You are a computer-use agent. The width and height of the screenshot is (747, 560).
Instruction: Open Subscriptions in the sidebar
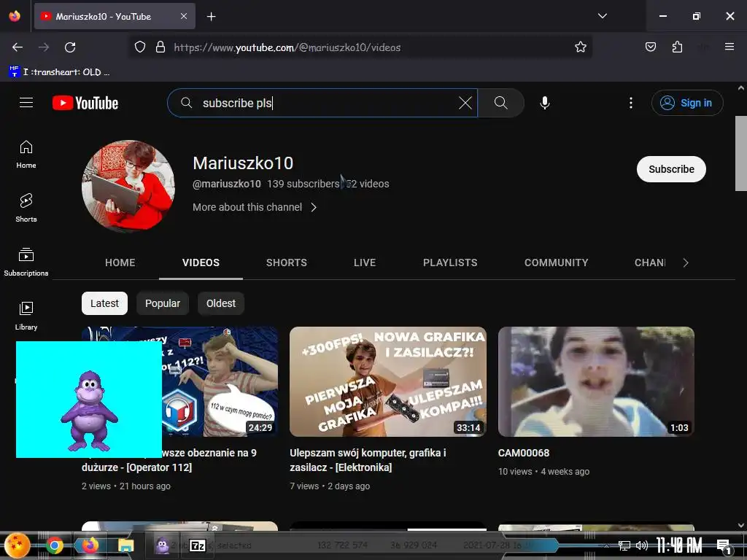pyautogui.click(x=26, y=262)
